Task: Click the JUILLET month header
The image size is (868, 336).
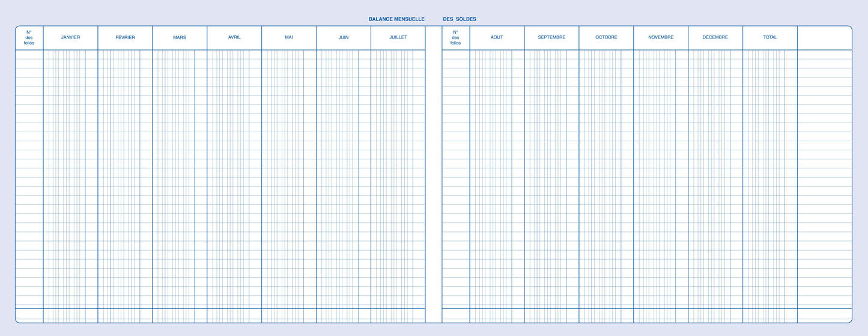Action: click(398, 37)
